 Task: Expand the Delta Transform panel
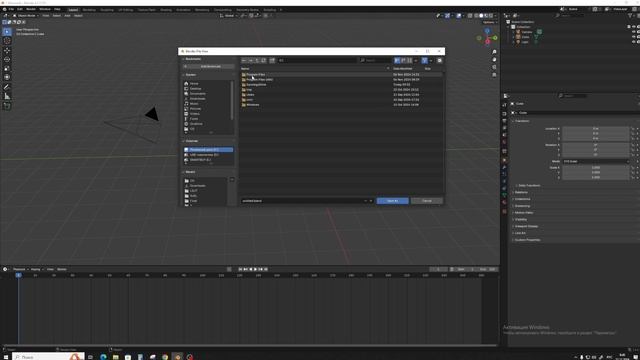coord(529,186)
